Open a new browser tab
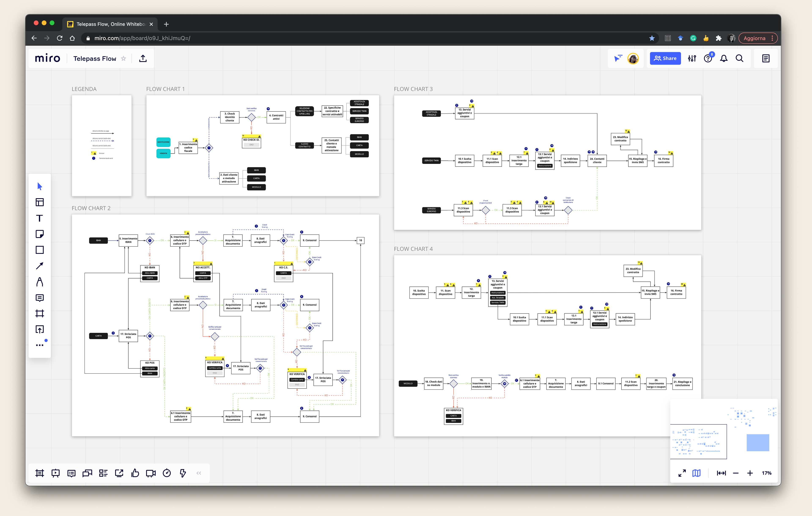 (x=166, y=24)
